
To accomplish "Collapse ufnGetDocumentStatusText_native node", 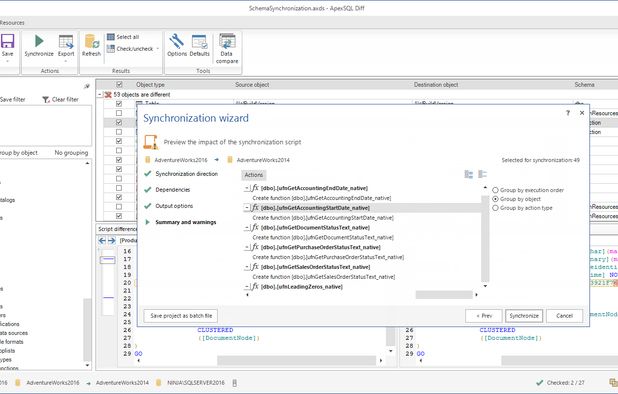I will [x=247, y=228].
